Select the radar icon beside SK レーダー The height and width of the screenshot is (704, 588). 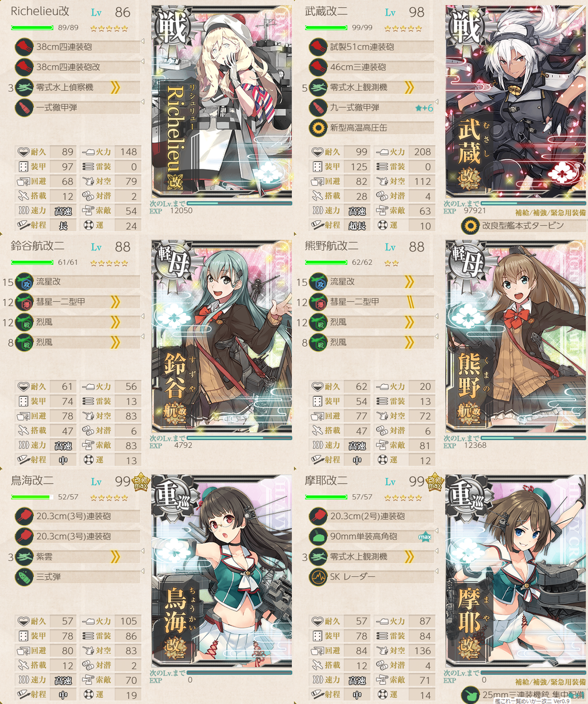pyautogui.click(x=318, y=577)
